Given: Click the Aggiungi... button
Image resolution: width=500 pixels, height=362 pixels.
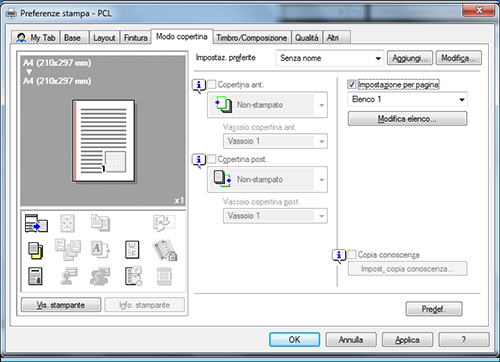Looking at the screenshot, I should click(x=410, y=58).
